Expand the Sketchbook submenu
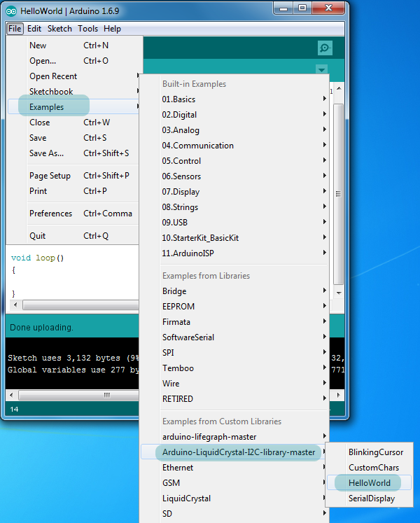This screenshot has width=420, height=523. (73, 92)
